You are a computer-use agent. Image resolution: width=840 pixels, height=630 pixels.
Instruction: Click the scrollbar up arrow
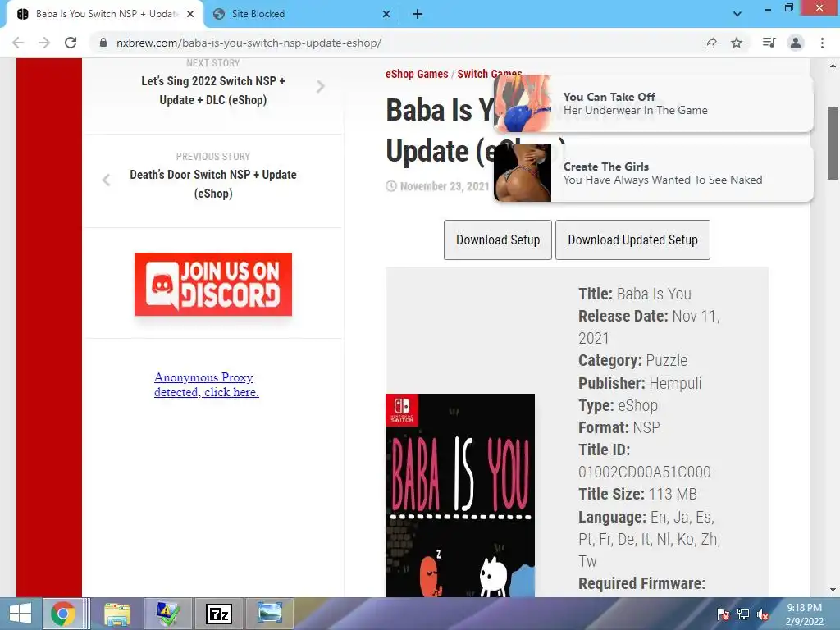(x=833, y=66)
